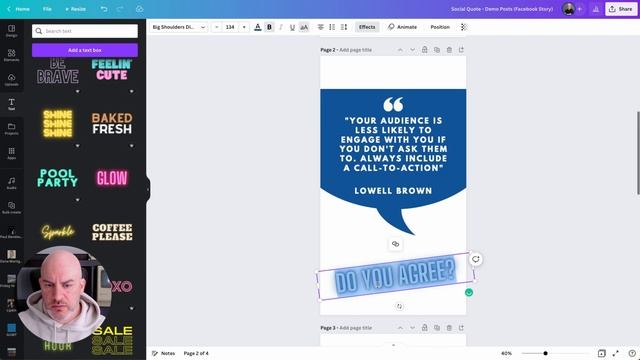Delete Page 2
Viewport: 640px width, 360px height.
tap(449, 50)
